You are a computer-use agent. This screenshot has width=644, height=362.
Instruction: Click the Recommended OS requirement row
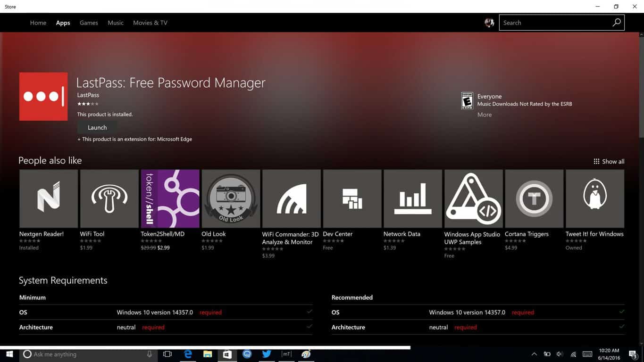click(478, 313)
